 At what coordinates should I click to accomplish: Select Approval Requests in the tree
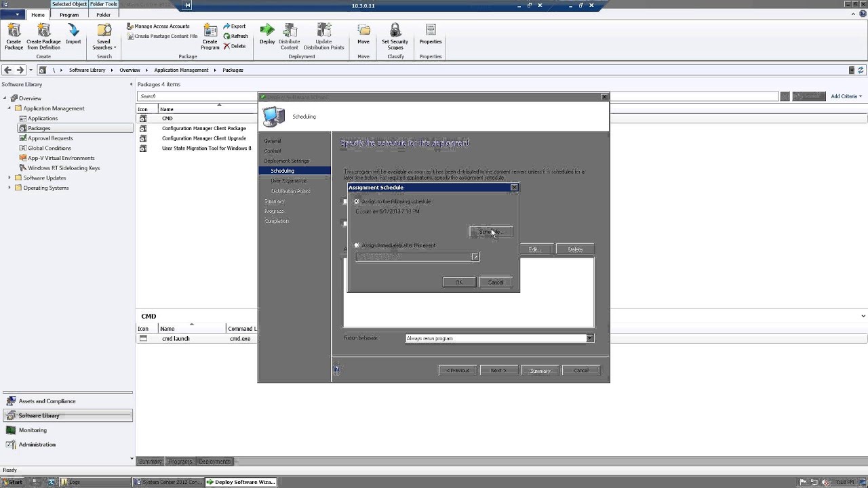[50, 138]
